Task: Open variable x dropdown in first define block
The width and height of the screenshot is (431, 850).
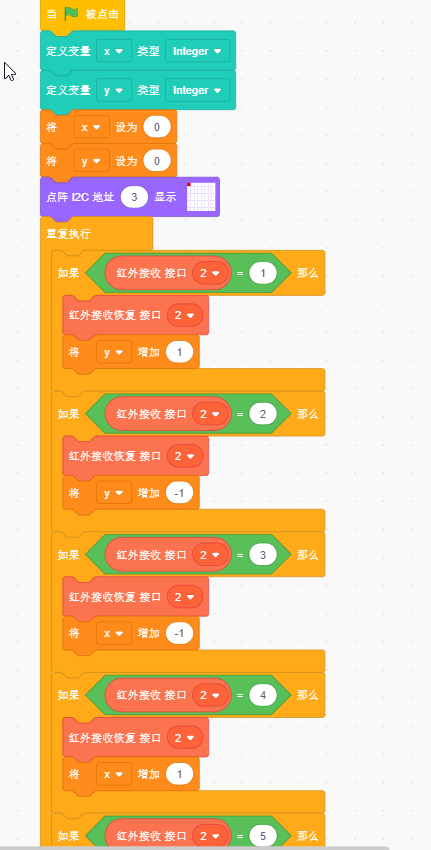Action: (114, 51)
